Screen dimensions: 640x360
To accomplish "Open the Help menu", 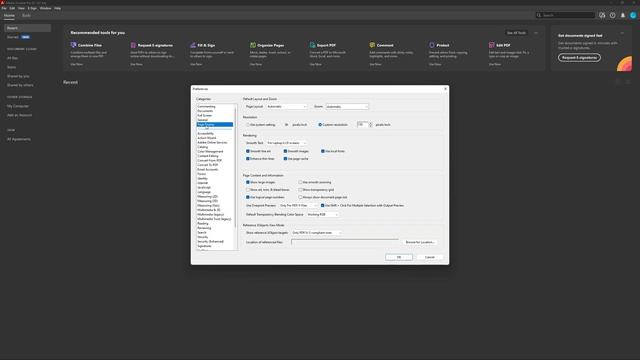I will pos(58,8).
